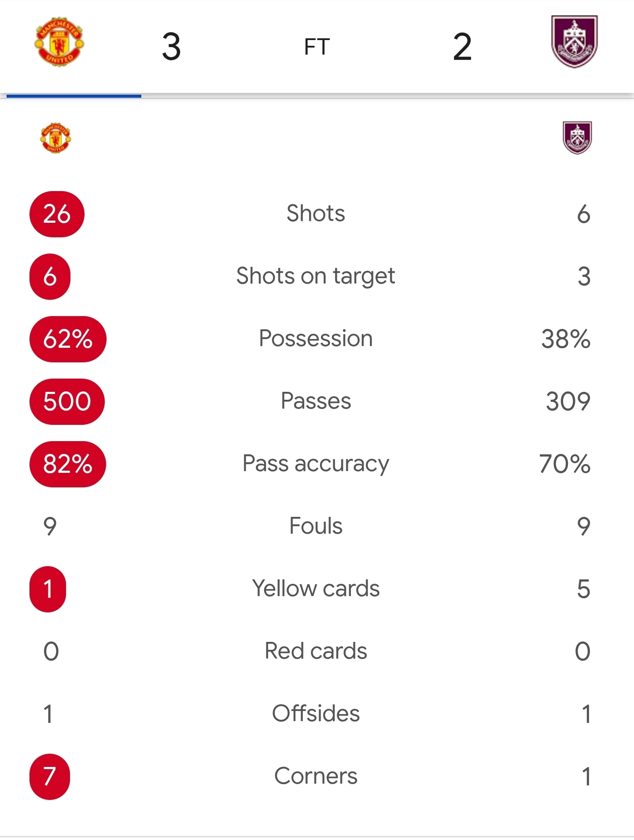Select the blue active tab indicator bar
Image resolution: width=634 pixels, height=840 pixels.
point(74,96)
